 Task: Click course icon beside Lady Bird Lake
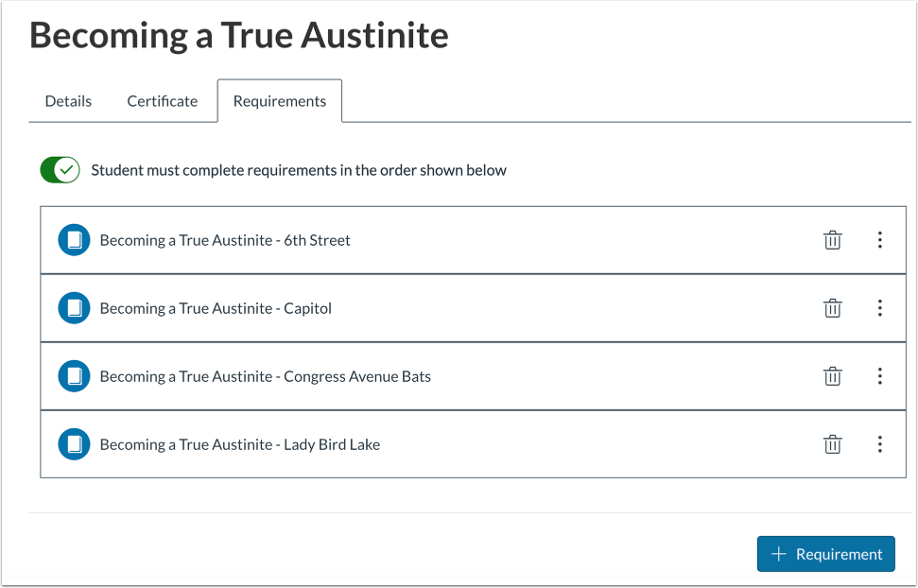click(x=74, y=444)
